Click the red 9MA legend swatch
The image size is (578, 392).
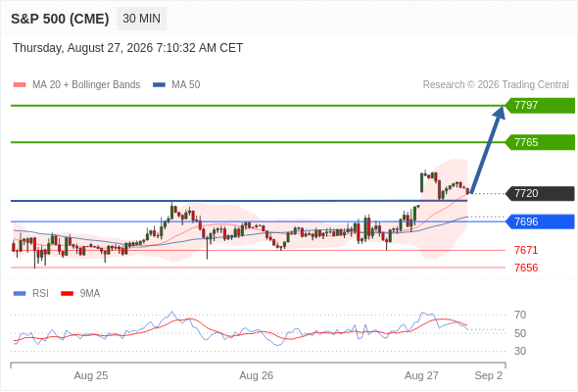click(x=67, y=294)
